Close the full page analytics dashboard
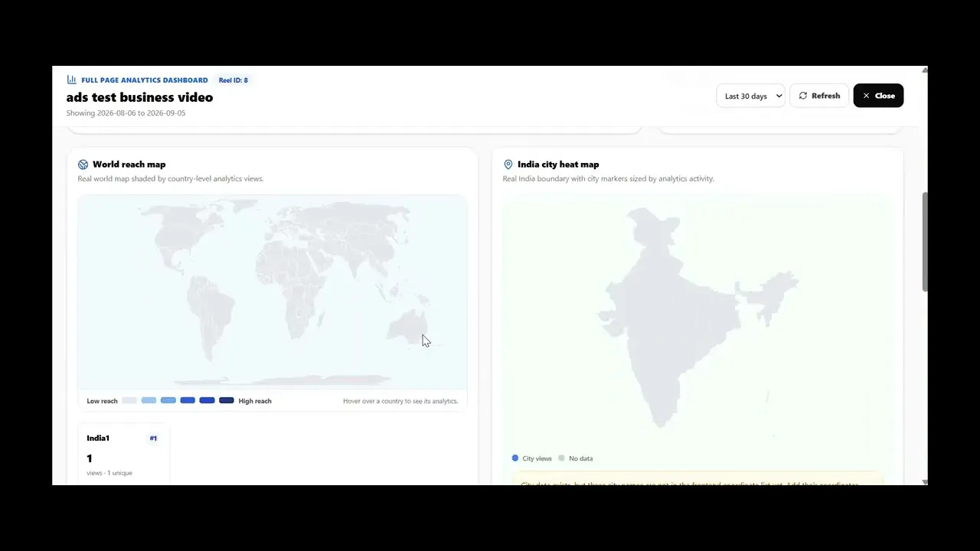 878,96
